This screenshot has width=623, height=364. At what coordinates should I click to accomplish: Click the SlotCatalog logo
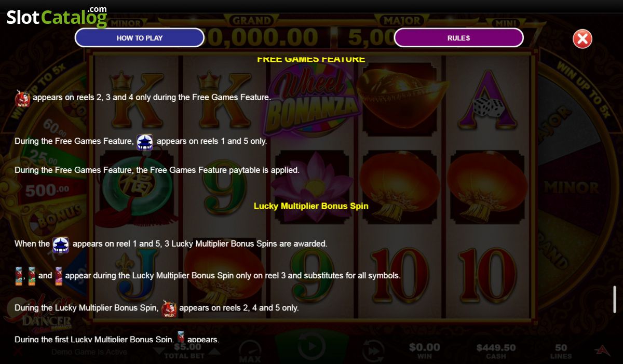[57, 17]
